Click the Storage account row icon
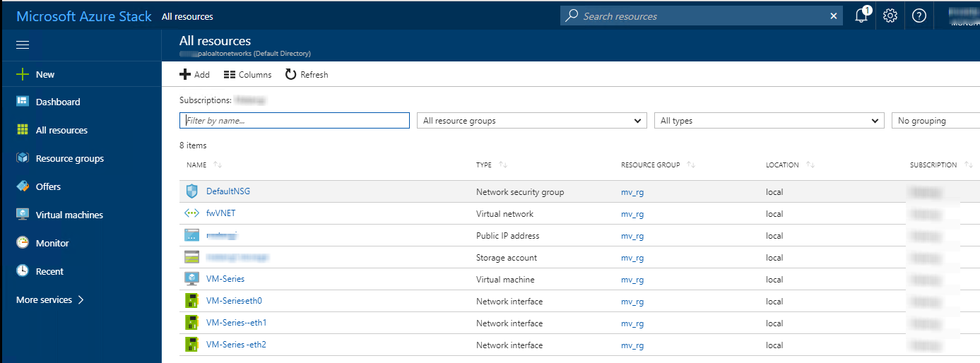 (x=191, y=257)
